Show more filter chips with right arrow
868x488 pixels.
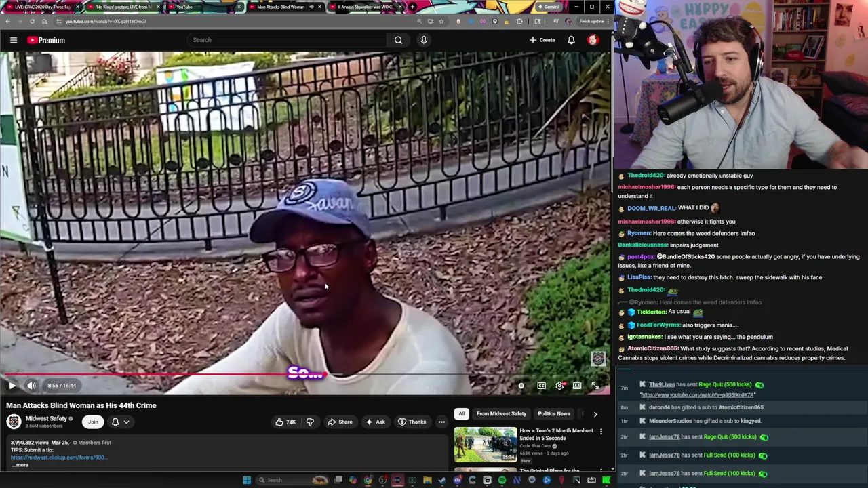[x=595, y=413]
